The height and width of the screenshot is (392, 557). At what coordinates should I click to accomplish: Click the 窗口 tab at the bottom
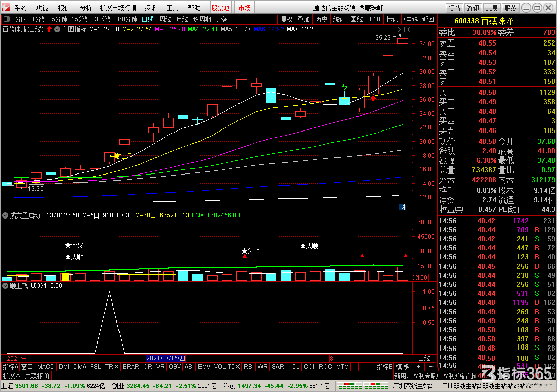[x=27, y=367]
